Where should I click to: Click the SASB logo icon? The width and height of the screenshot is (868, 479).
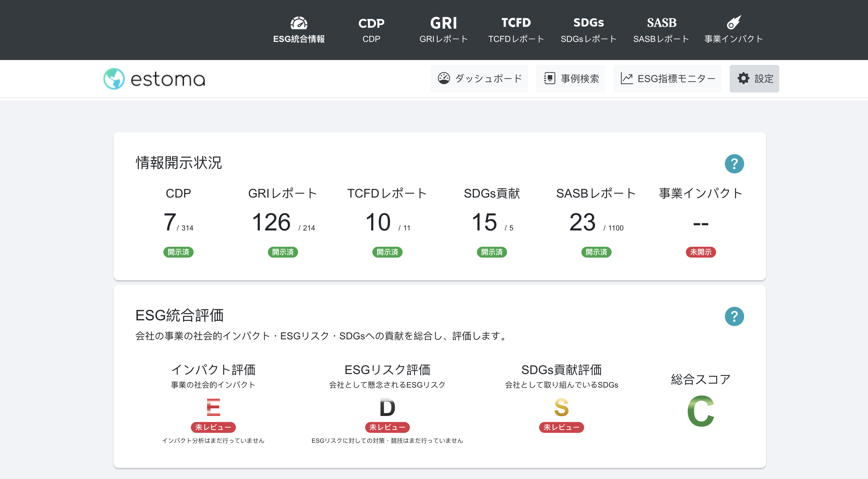[661, 23]
